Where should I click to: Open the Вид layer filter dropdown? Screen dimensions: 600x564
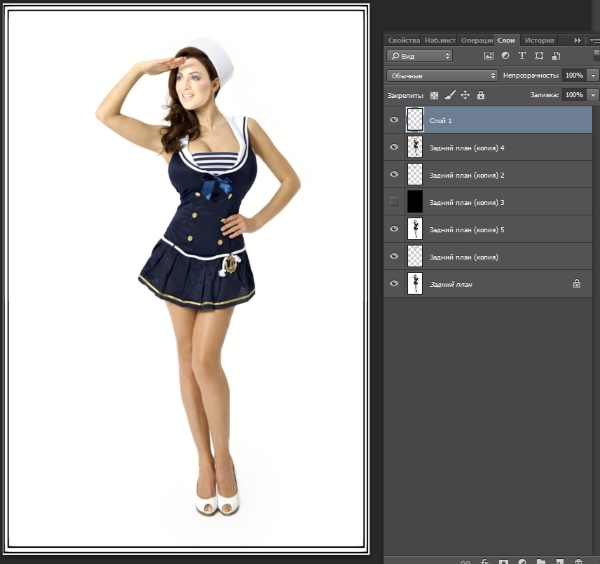pyautogui.click(x=420, y=56)
